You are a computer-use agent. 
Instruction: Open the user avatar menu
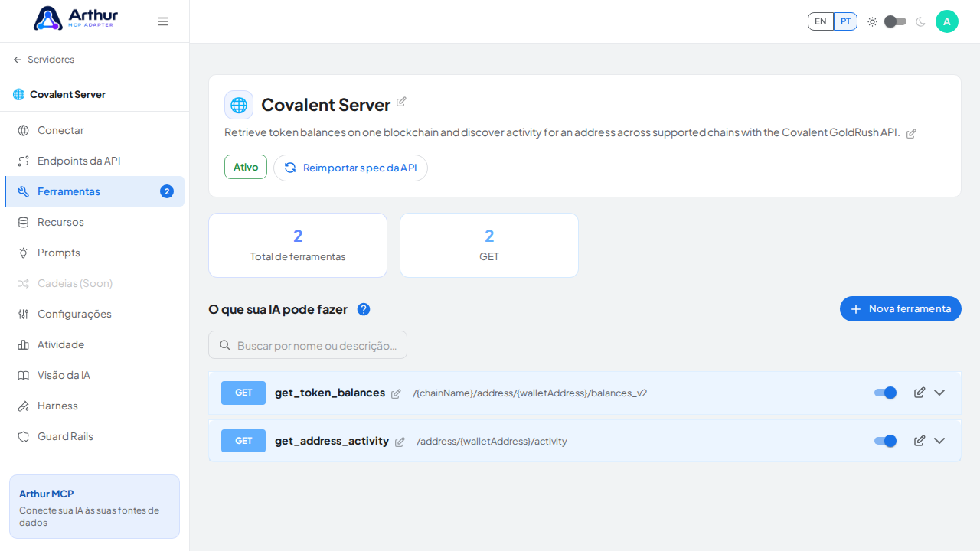tap(947, 21)
